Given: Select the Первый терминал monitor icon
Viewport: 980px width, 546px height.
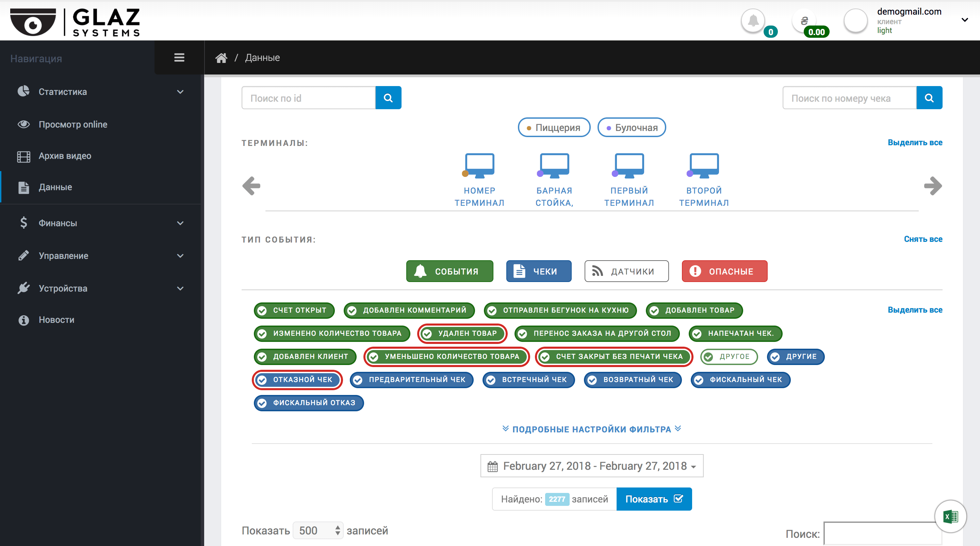Looking at the screenshot, I should tap(629, 166).
